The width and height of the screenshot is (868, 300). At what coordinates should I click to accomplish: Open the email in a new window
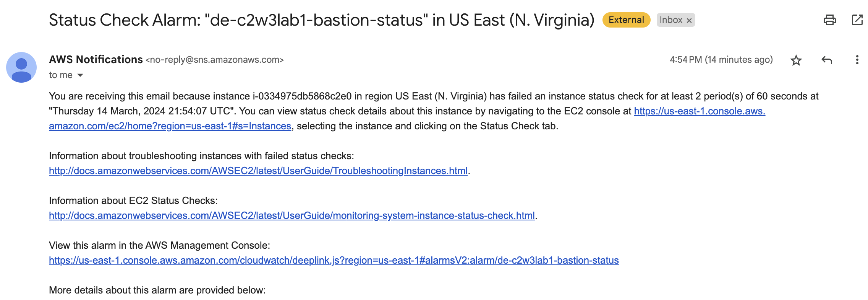point(857,20)
